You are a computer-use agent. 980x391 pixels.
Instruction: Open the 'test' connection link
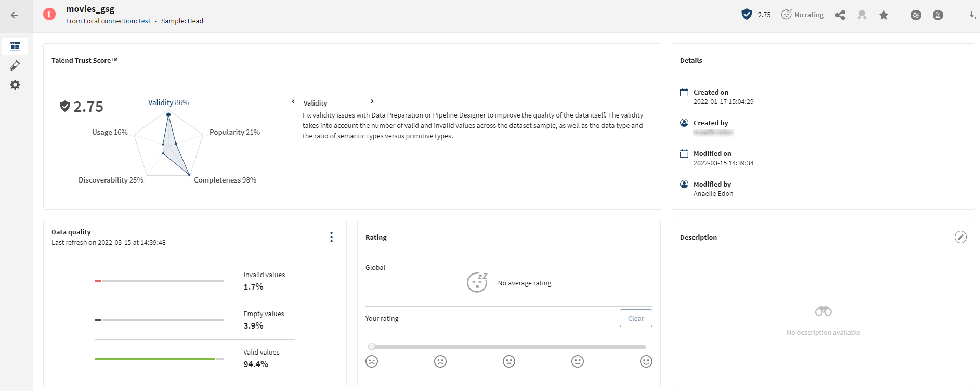145,21
